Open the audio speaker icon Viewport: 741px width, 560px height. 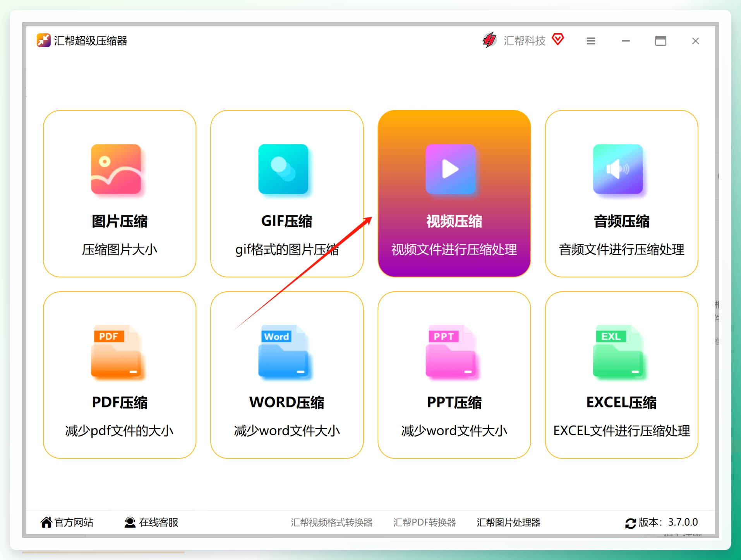[x=618, y=169]
